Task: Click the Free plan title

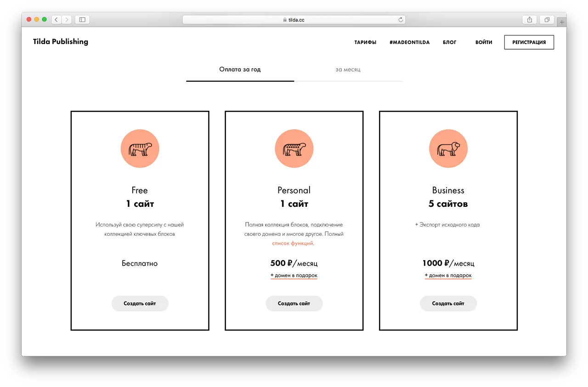Action: 140,190
